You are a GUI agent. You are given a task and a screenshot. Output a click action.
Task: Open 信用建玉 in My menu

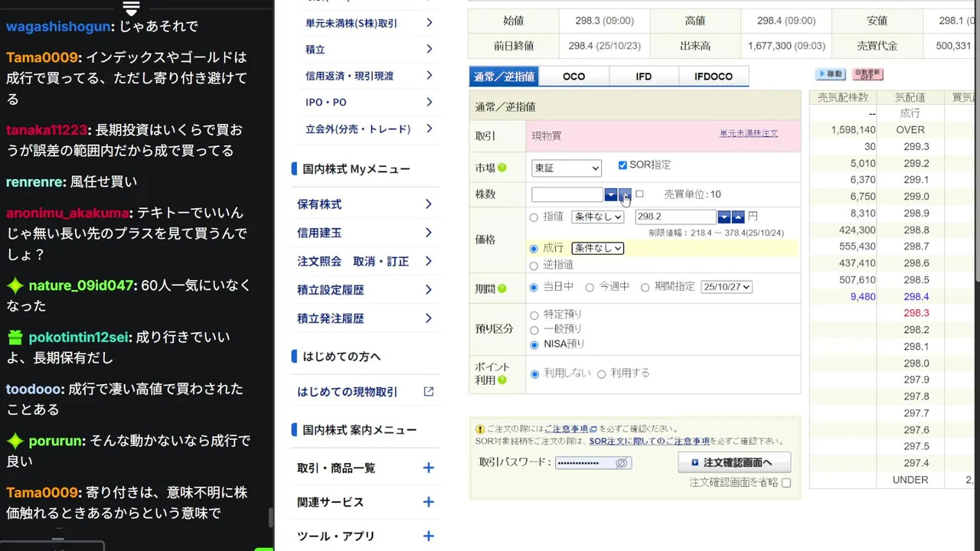click(x=366, y=233)
